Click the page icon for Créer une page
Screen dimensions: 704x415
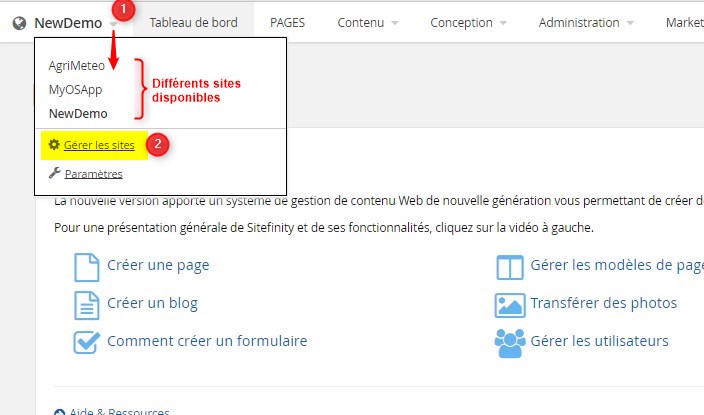tap(87, 266)
